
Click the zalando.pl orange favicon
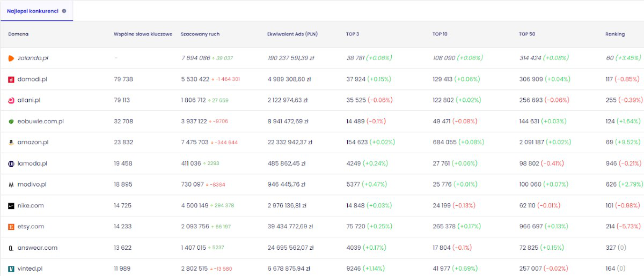[11, 58]
